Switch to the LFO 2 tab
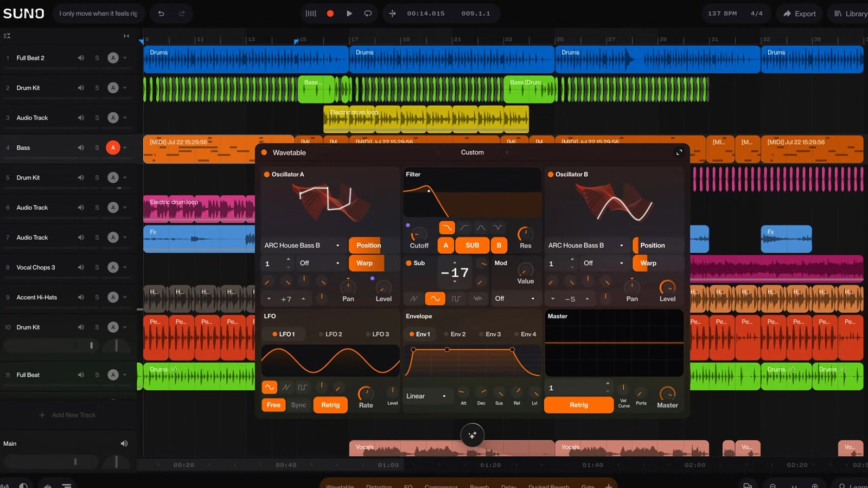868x488 pixels. click(330, 334)
